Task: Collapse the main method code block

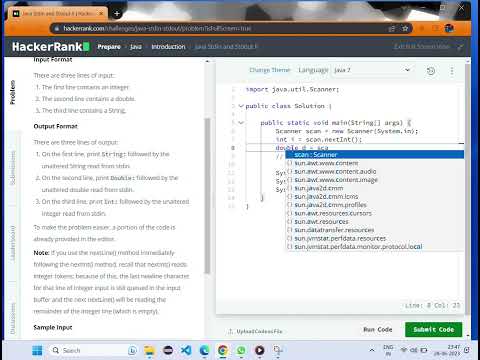Action: click(241, 123)
